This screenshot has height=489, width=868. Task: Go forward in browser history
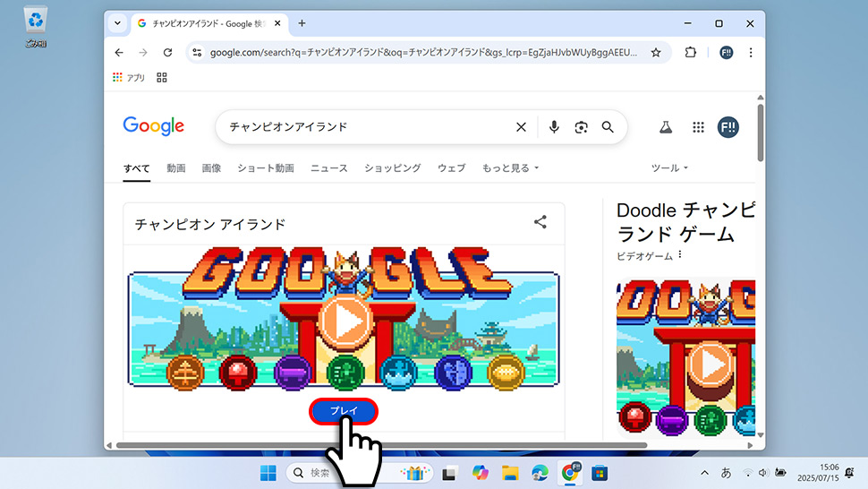tap(143, 53)
